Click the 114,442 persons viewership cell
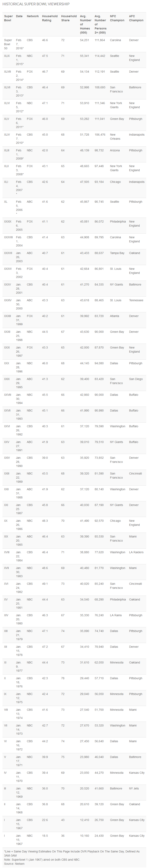This screenshot has width=147, height=868. click(x=100, y=56)
